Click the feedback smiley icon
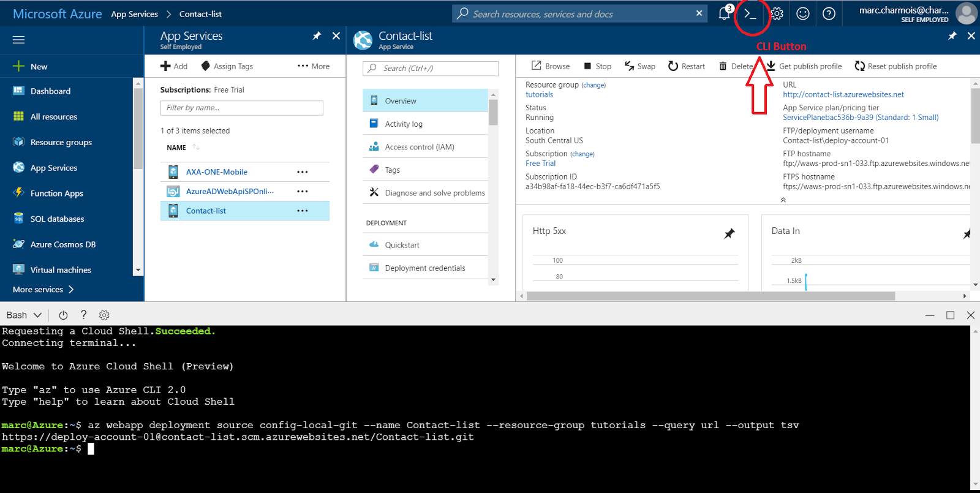980x493 pixels. point(803,13)
